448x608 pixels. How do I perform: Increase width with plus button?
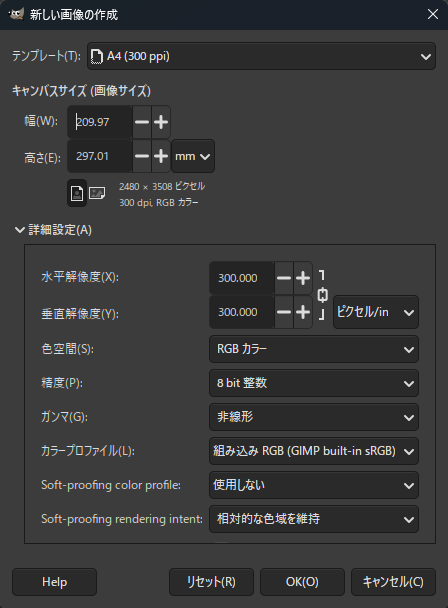tap(161, 122)
